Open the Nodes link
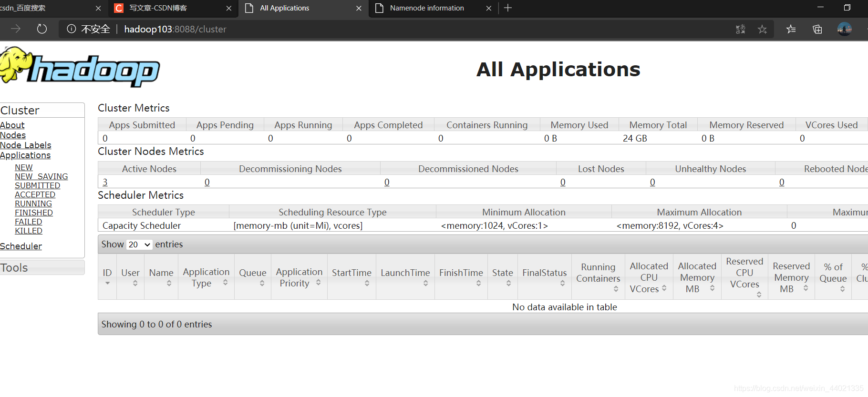 13,135
